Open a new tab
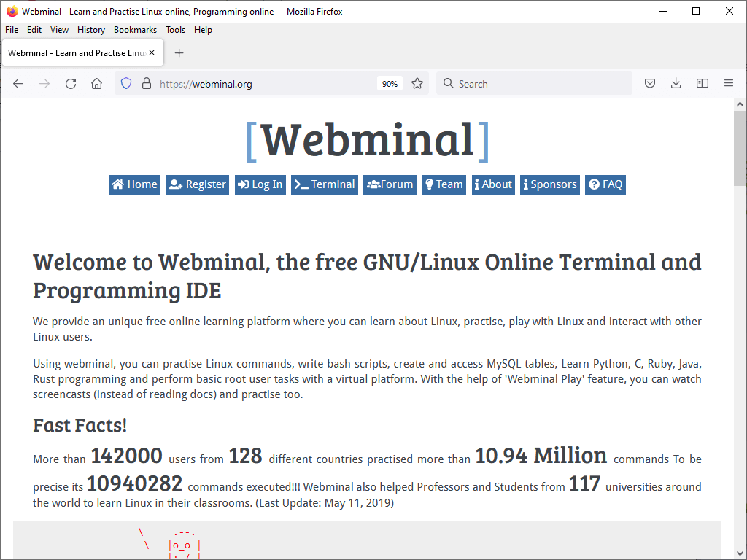 [179, 52]
